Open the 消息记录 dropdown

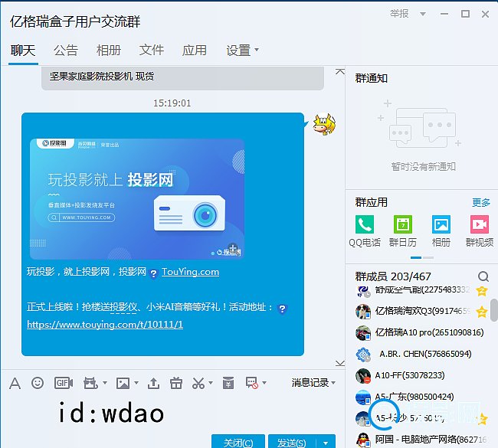coord(313,383)
